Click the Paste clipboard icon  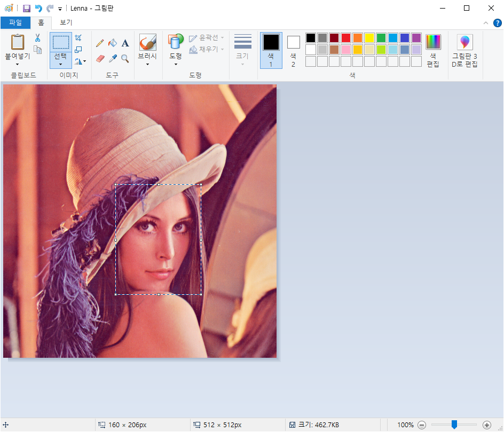18,42
